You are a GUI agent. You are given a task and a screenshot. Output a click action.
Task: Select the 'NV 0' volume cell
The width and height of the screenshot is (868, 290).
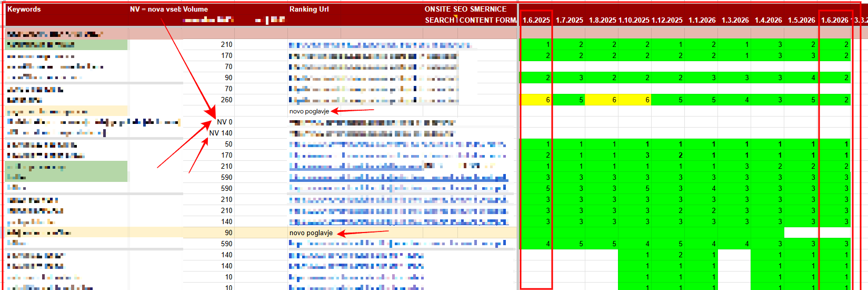click(208, 122)
